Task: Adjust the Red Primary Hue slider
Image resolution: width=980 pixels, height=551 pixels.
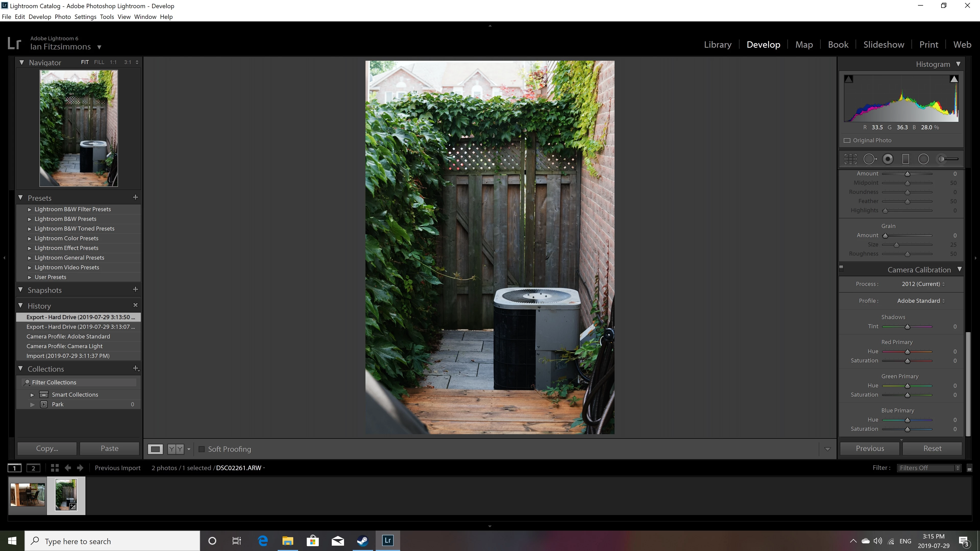Action: pos(907,352)
